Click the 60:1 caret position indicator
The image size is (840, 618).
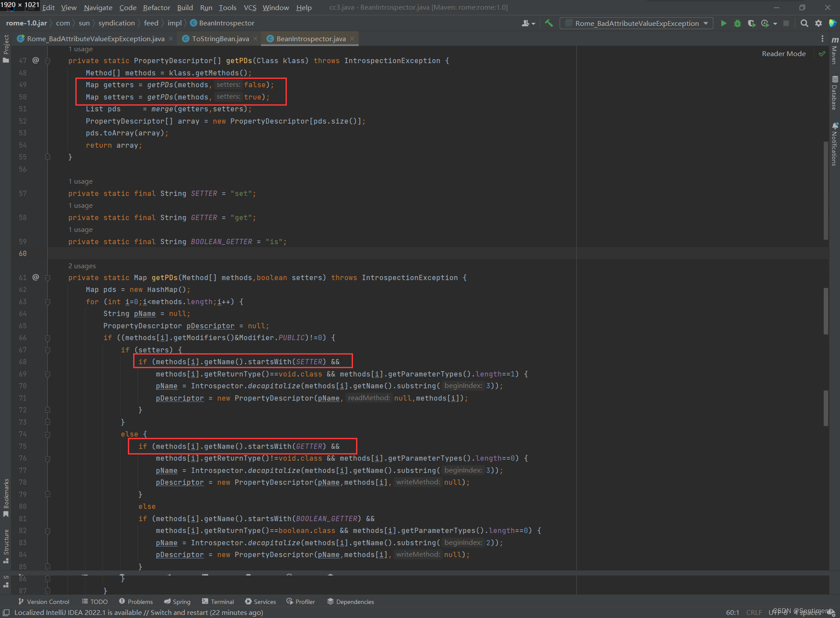732,612
